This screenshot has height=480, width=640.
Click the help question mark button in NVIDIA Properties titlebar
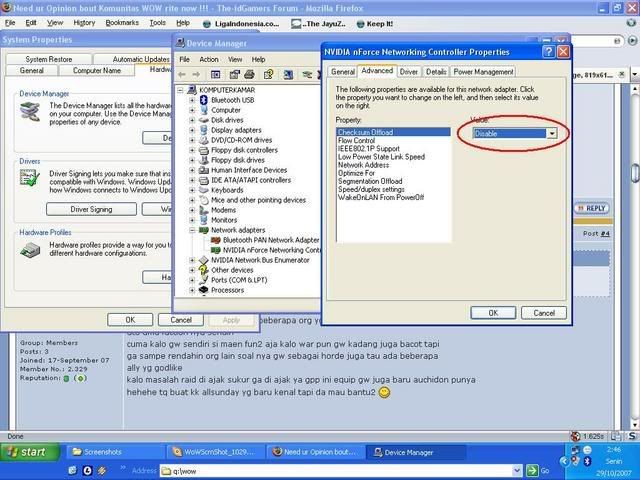(549, 52)
